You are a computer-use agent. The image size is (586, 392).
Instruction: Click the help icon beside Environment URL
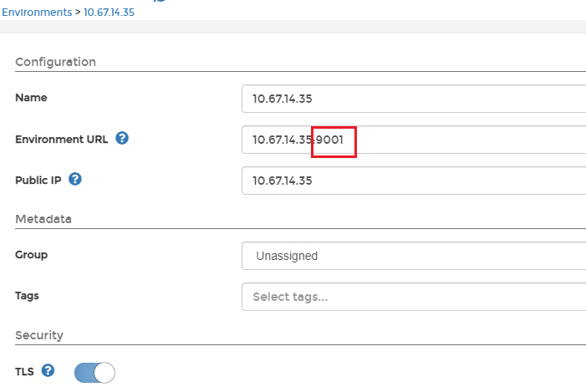tap(122, 139)
